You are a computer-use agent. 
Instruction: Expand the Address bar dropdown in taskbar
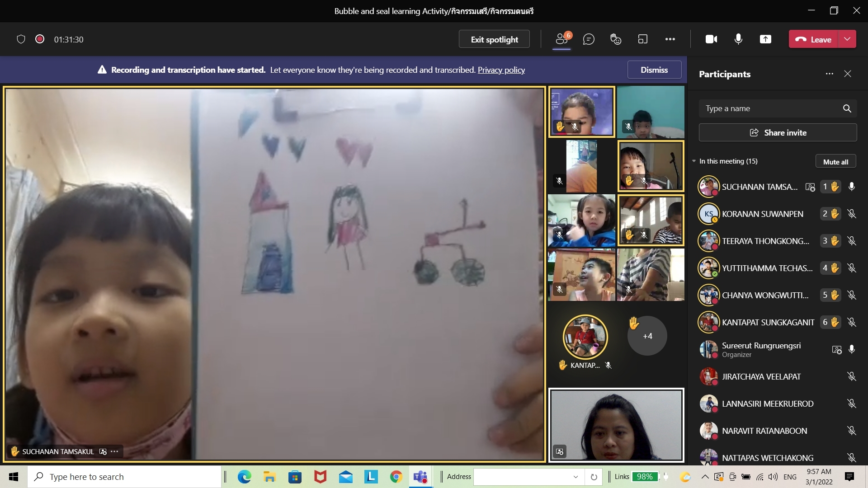[x=576, y=477]
